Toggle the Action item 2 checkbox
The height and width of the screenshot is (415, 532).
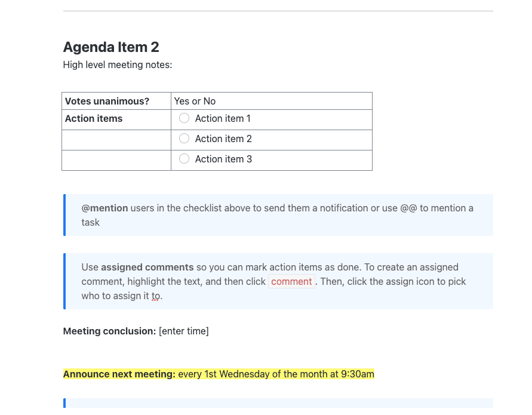[184, 139]
